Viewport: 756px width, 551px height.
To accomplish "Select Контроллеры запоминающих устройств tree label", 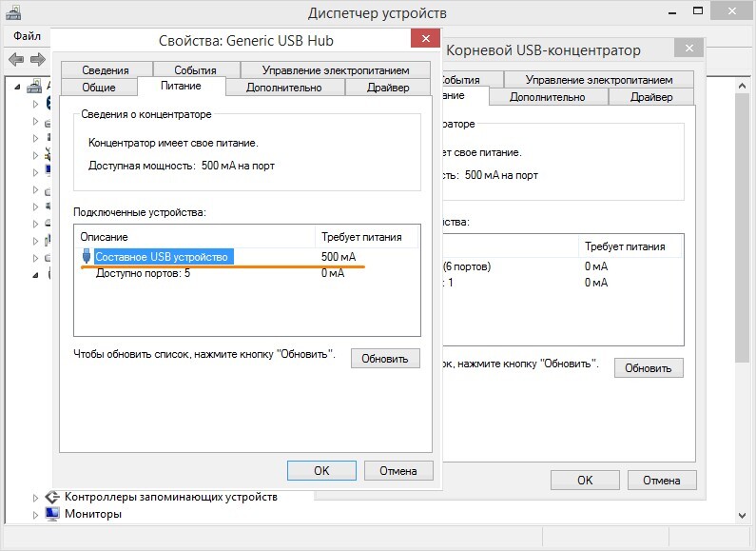I will point(170,497).
